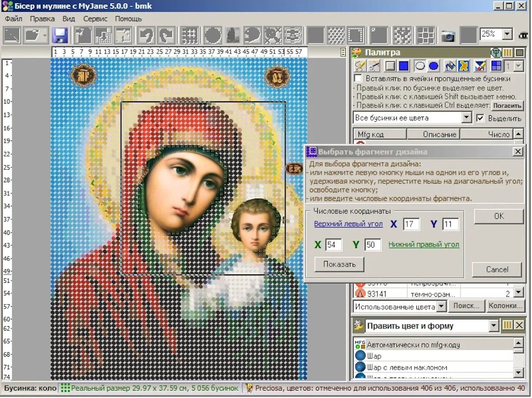The height and width of the screenshot is (398, 532).
Task: Click the Колонки... button
Action: 505,306
